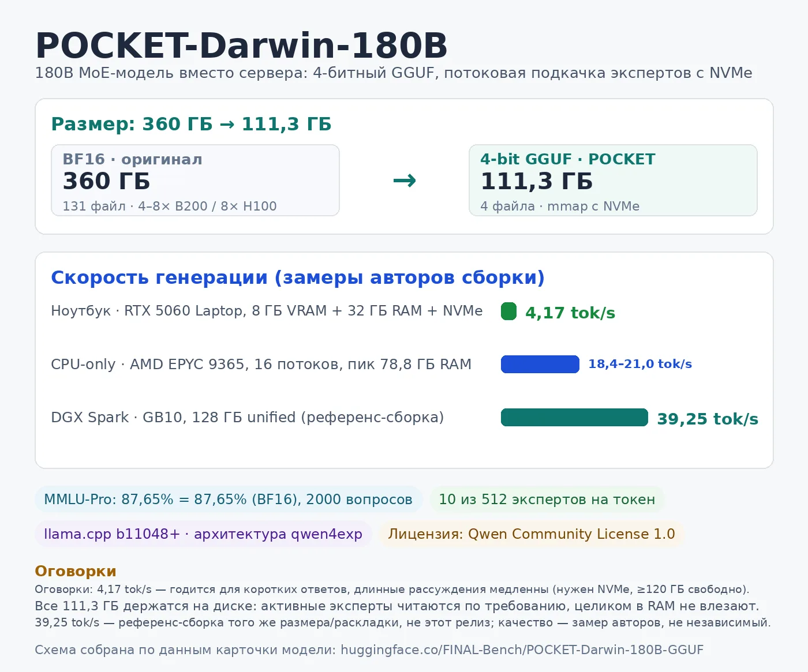The height and width of the screenshot is (672, 808).
Task: Select the teal "39,25 tok/s" value beside the bar
Action: pos(708,419)
